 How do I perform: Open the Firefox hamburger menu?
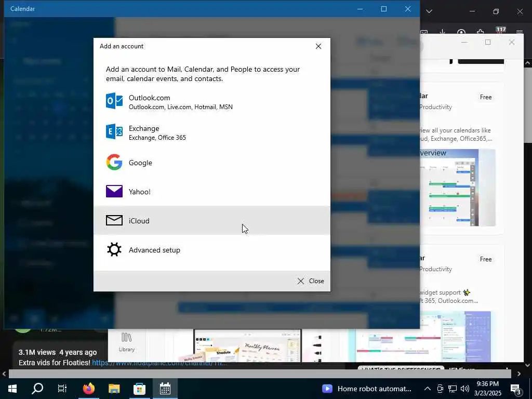(x=520, y=32)
